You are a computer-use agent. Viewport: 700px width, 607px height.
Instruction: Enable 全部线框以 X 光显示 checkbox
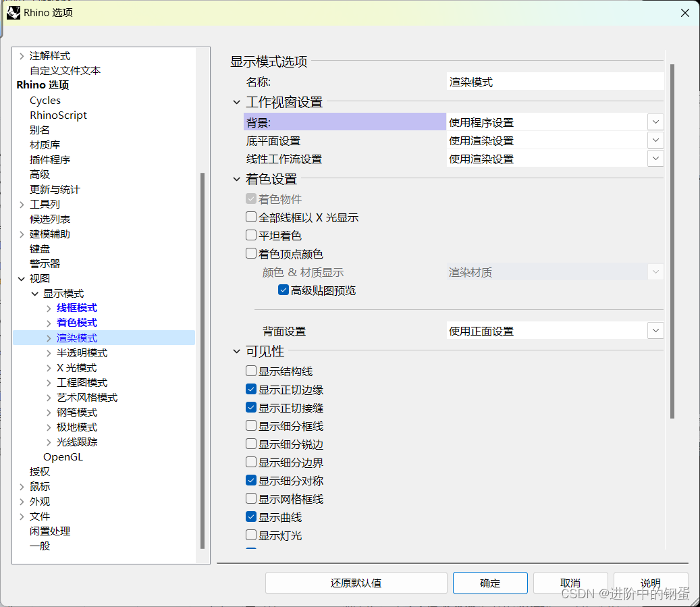point(251,217)
